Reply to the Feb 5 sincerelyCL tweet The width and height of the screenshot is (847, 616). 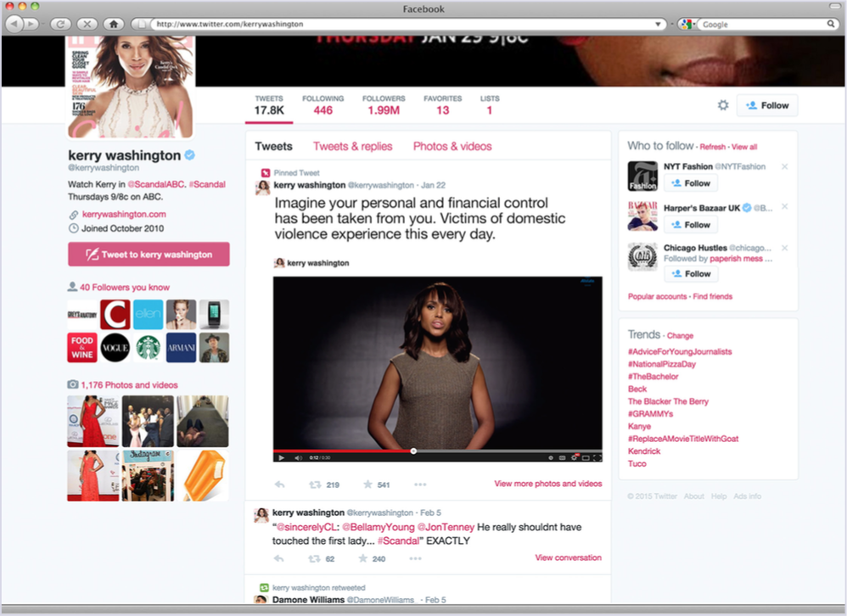278,558
